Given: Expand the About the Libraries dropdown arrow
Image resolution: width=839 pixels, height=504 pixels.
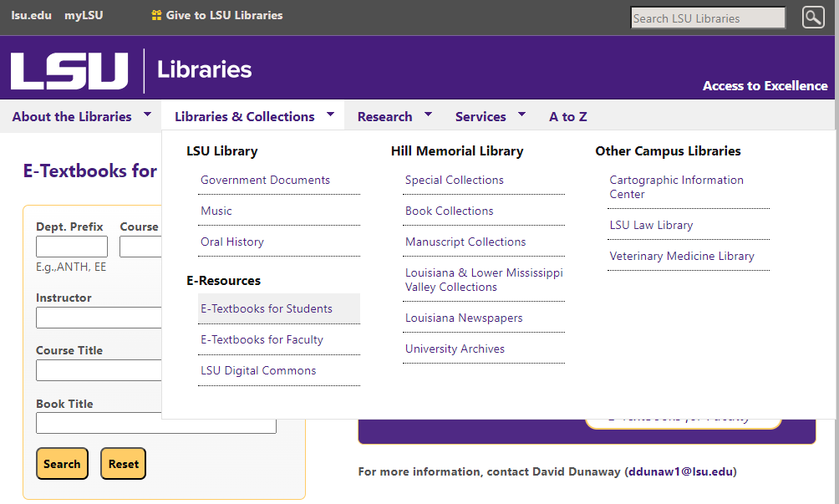Looking at the screenshot, I should 147,115.
